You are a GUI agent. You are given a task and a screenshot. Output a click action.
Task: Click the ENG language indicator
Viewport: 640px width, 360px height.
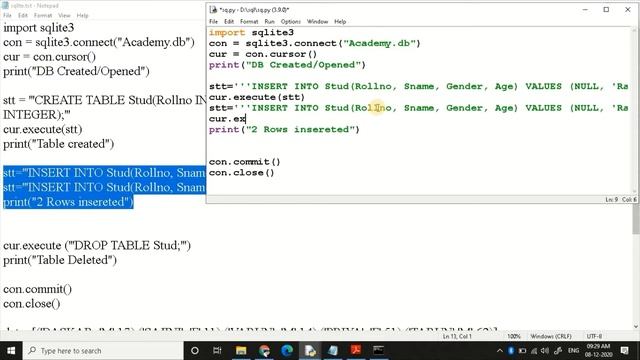point(573,351)
